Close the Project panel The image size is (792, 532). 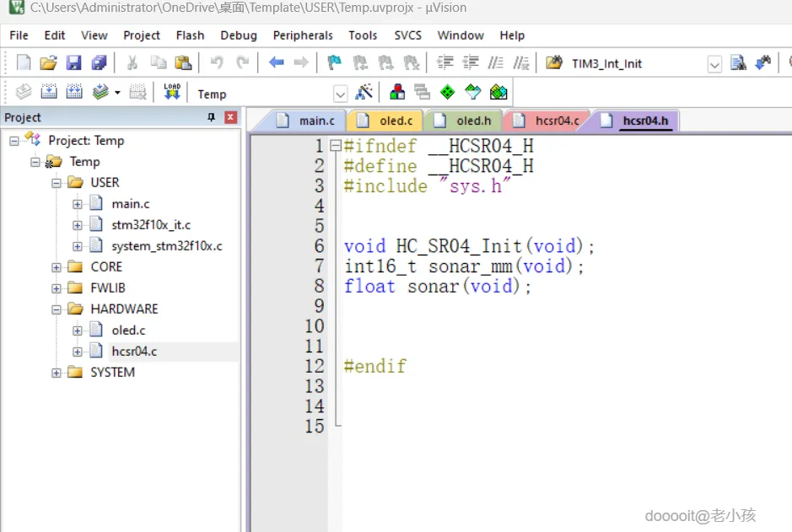pyautogui.click(x=230, y=118)
